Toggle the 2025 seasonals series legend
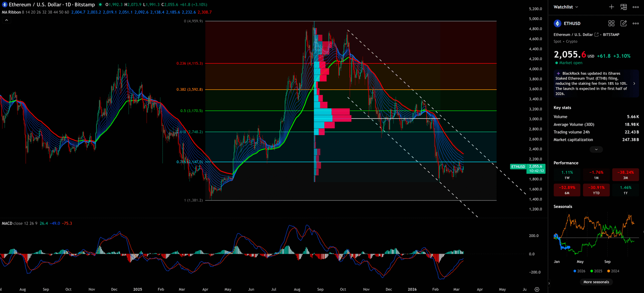This screenshot has width=644, height=293. (596, 271)
